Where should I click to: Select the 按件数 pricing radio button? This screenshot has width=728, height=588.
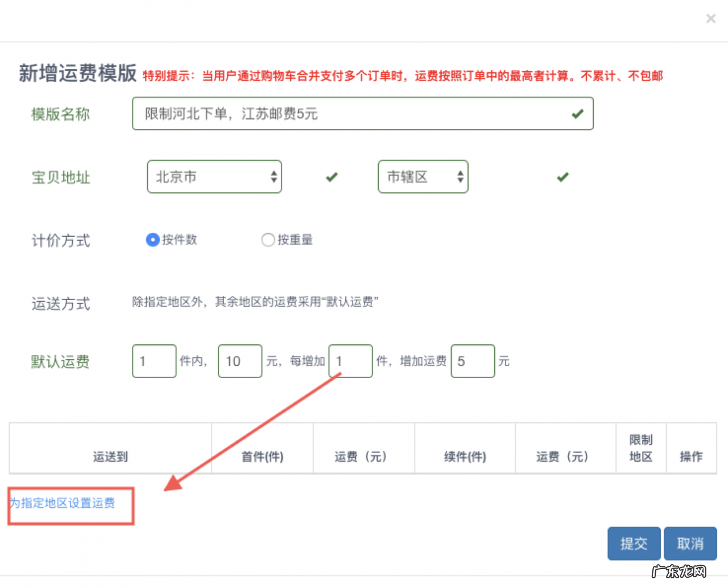[152, 240]
